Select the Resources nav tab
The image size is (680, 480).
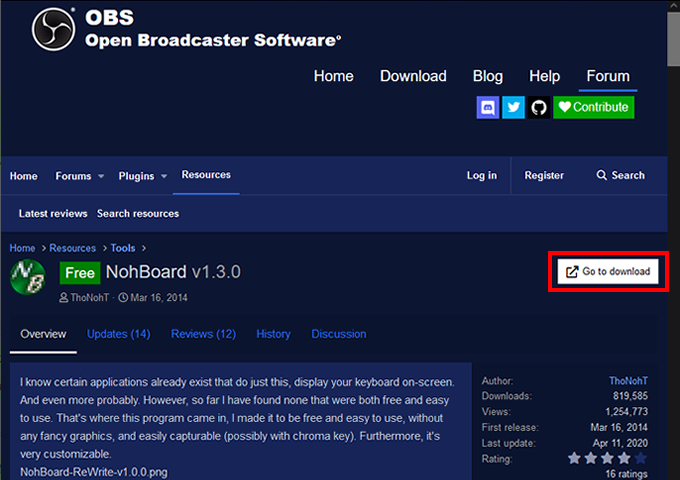pyautogui.click(x=206, y=175)
